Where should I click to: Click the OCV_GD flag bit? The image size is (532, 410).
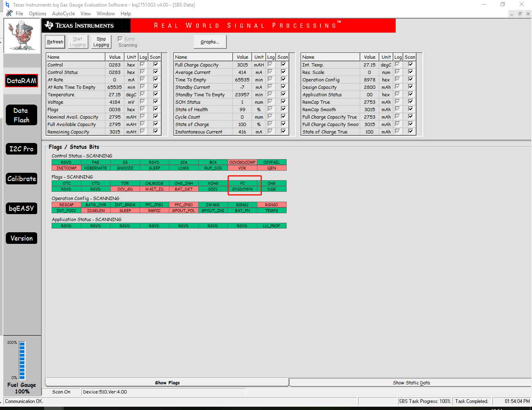125,189
